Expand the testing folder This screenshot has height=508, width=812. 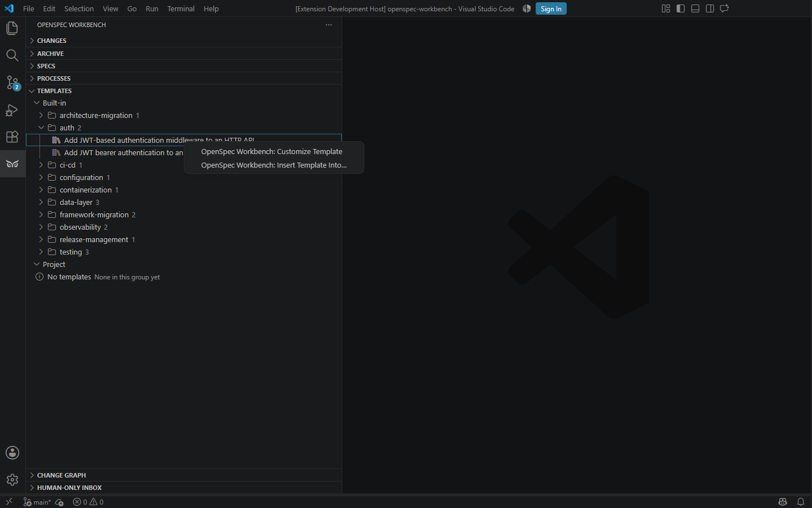coord(184,252)
